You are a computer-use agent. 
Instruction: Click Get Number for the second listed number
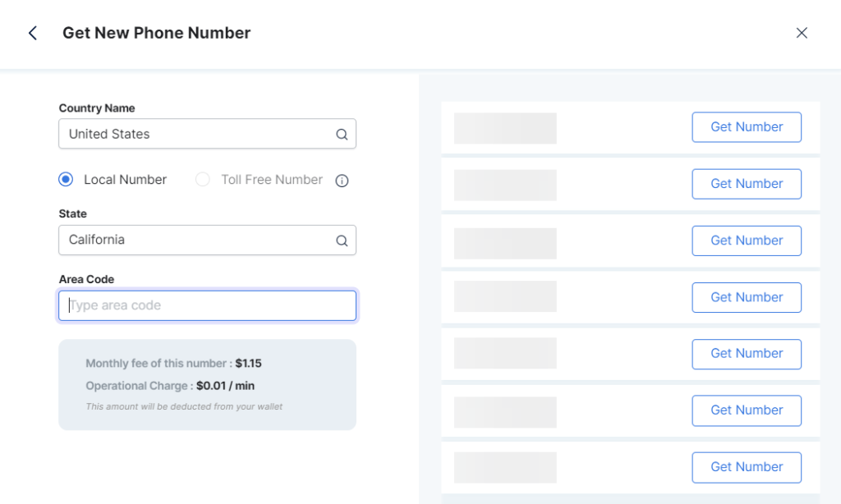point(746,183)
